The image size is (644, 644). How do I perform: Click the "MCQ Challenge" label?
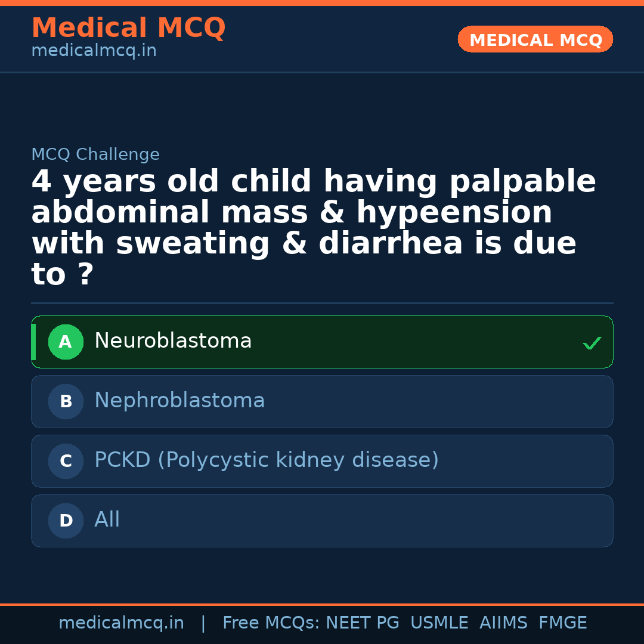95,155
